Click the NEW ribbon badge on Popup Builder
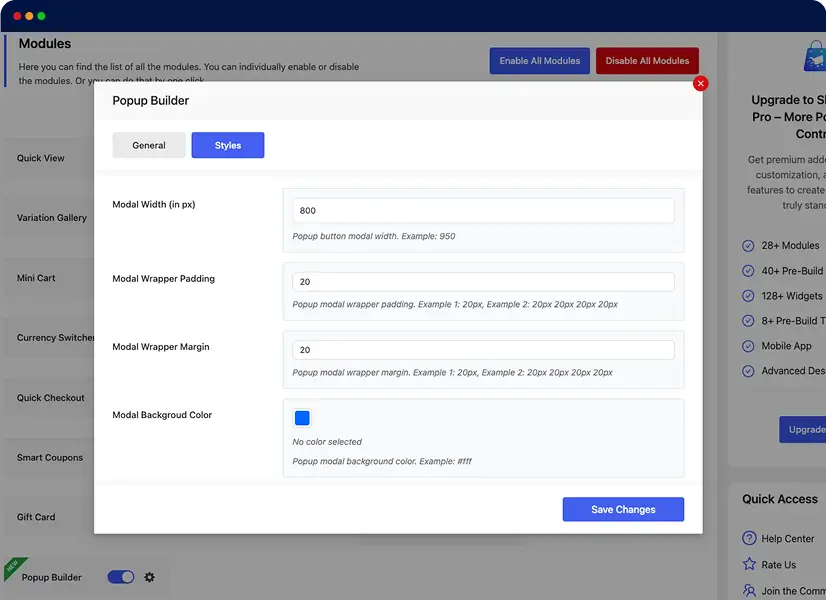The image size is (826, 600). click(x=14, y=567)
